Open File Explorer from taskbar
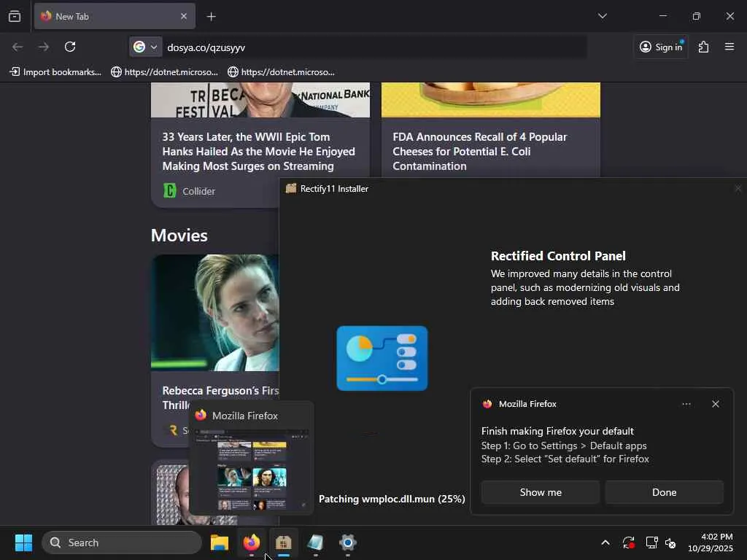This screenshot has width=747, height=560. pos(220,542)
